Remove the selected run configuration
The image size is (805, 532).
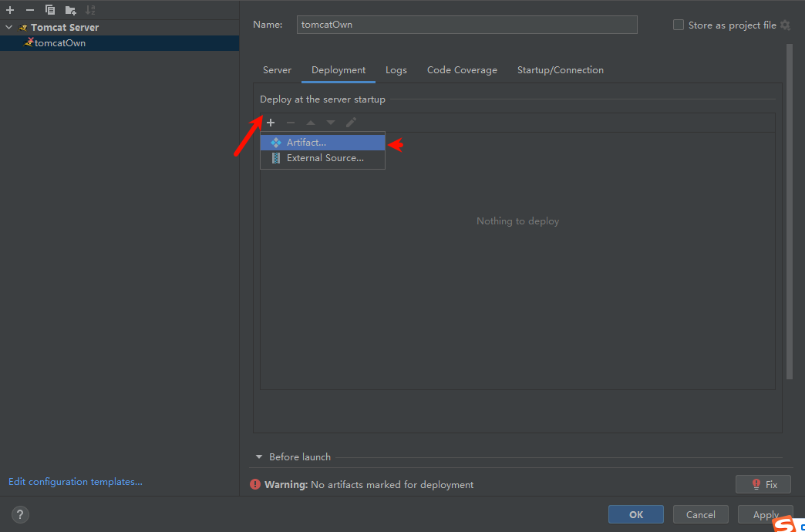30,10
